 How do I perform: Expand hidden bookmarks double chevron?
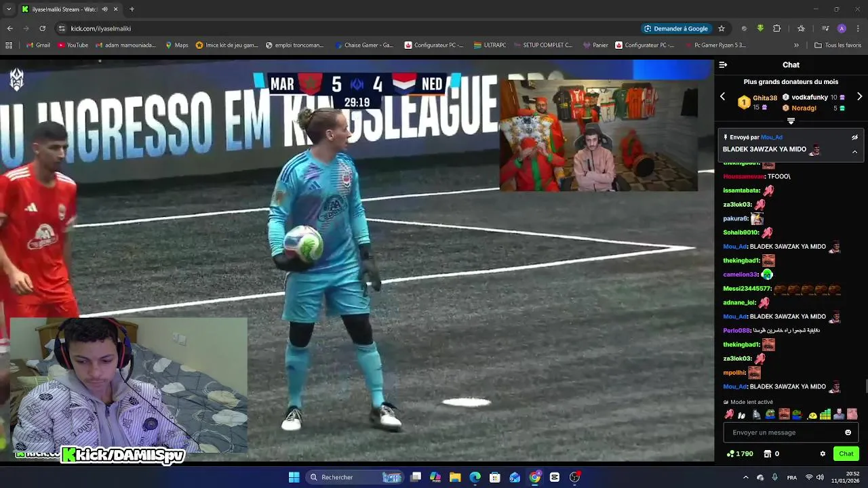(x=796, y=45)
